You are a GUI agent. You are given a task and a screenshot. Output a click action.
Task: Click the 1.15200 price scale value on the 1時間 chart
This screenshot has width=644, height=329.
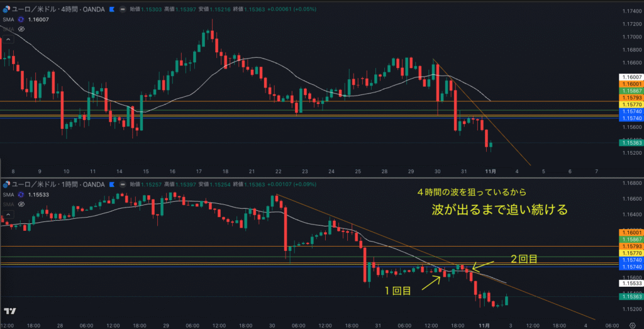(x=631, y=309)
